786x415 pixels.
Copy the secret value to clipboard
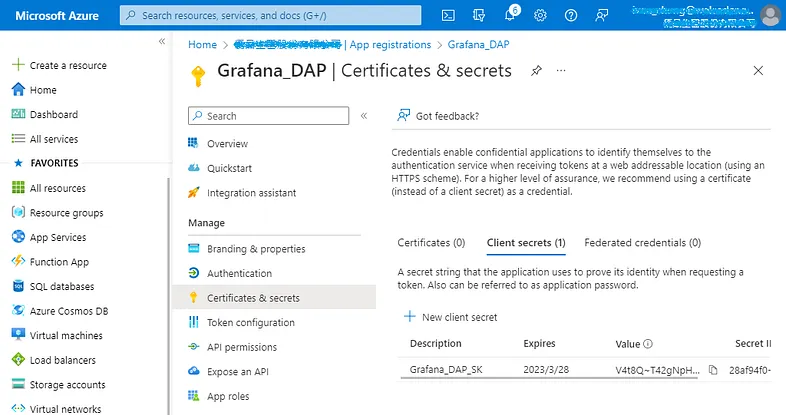(713, 370)
